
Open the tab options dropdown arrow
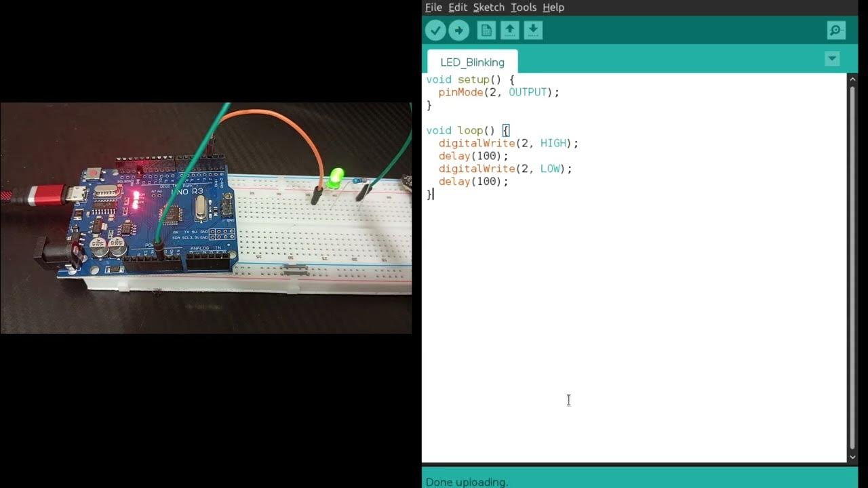coord(832,59)
